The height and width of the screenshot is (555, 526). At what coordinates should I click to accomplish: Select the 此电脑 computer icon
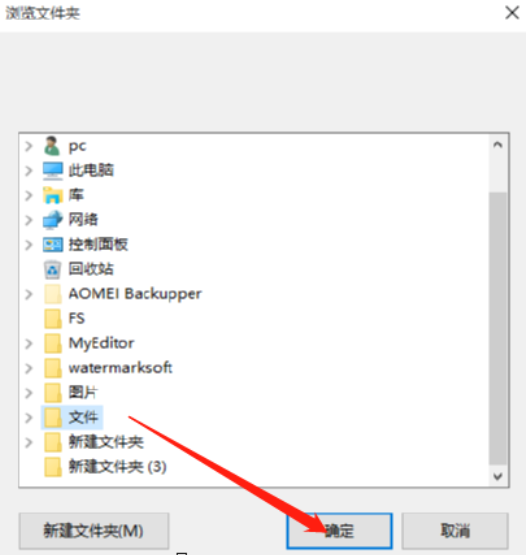(53, 171)
